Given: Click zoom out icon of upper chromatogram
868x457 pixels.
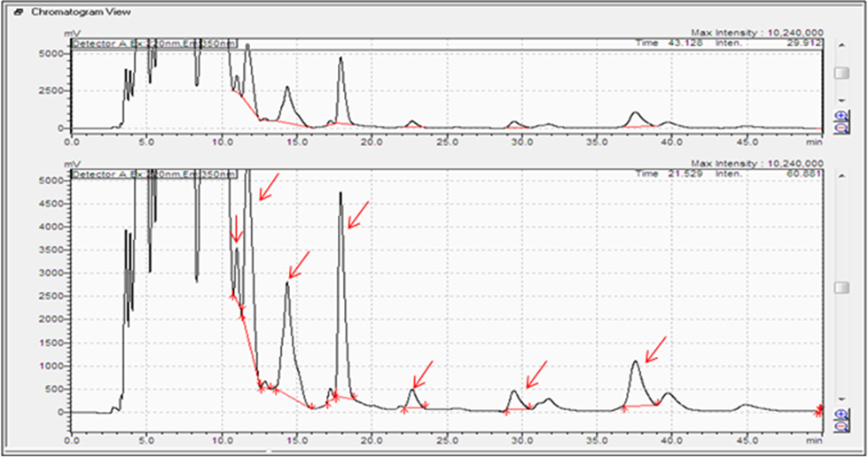Looking at the screenshot, I should tap(841, 127).
